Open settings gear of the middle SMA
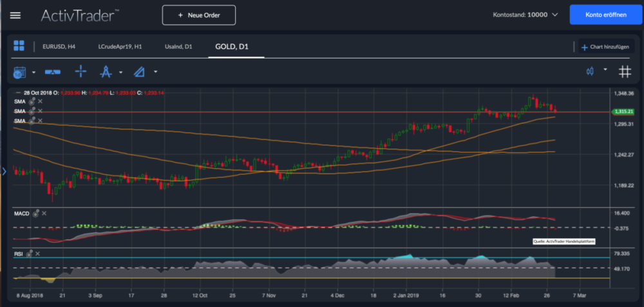Image resolution: width=644 pixels, height=307 pixels. [x=32, y=111]
